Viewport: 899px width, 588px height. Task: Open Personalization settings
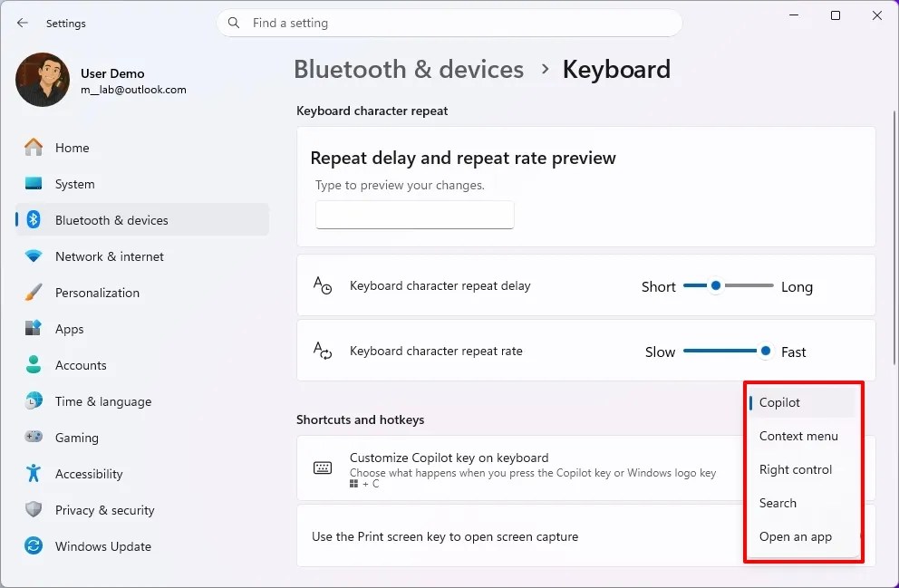coord(142,293)
